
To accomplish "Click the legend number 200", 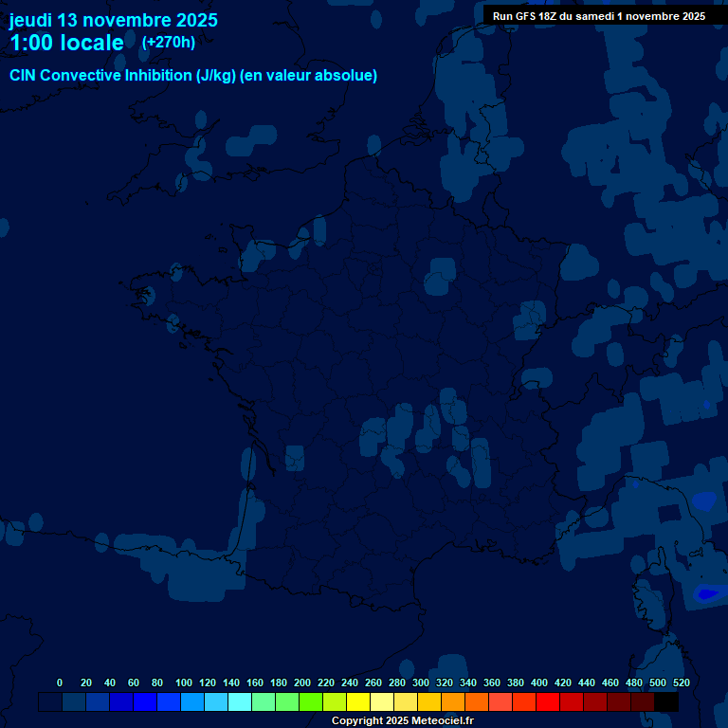I will (x=302, y=682).
